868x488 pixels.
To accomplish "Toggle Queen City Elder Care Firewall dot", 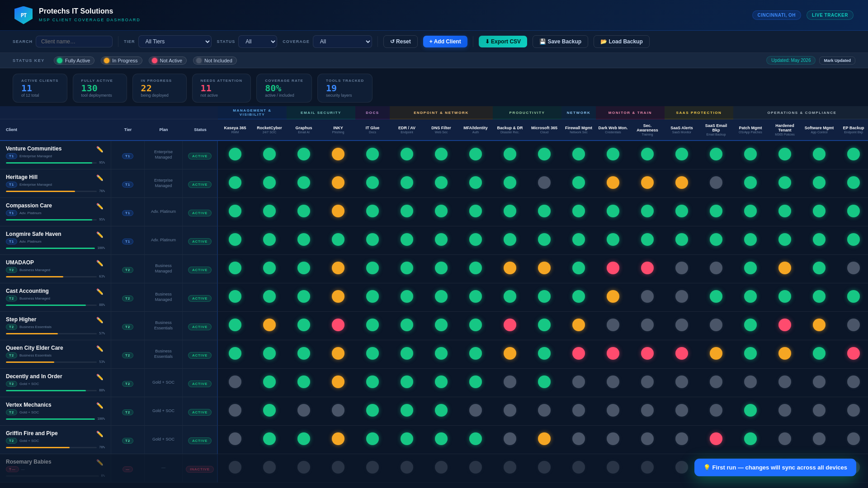I will click(579, 353).
